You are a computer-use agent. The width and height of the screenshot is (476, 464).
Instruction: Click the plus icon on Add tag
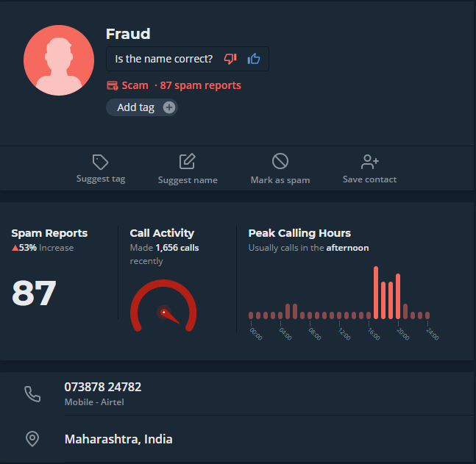pyautogui.click(x=169, y=107)
